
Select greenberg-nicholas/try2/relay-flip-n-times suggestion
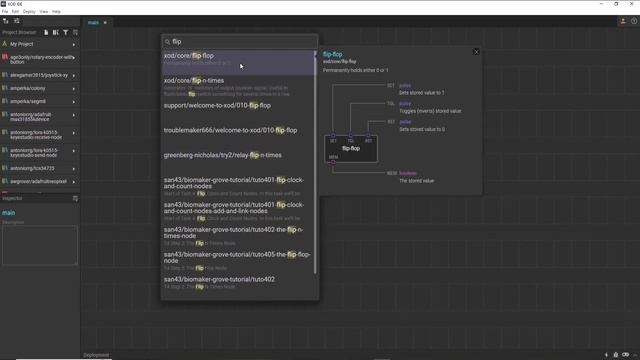pos(238,161)
